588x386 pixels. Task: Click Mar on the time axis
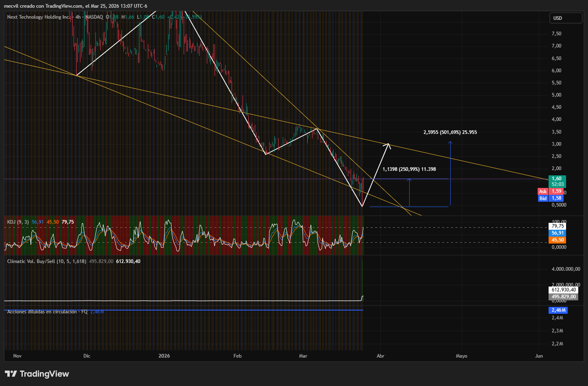coord(303,356)
